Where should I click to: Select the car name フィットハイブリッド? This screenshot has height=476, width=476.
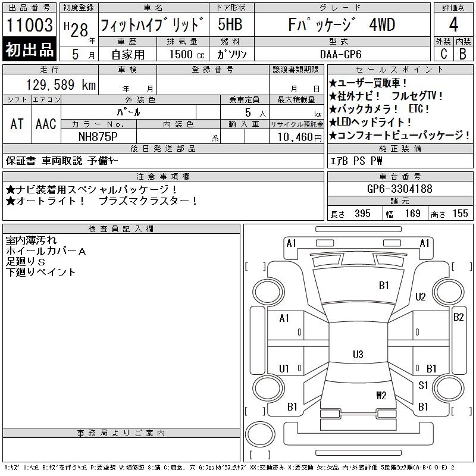coord(152,24)
